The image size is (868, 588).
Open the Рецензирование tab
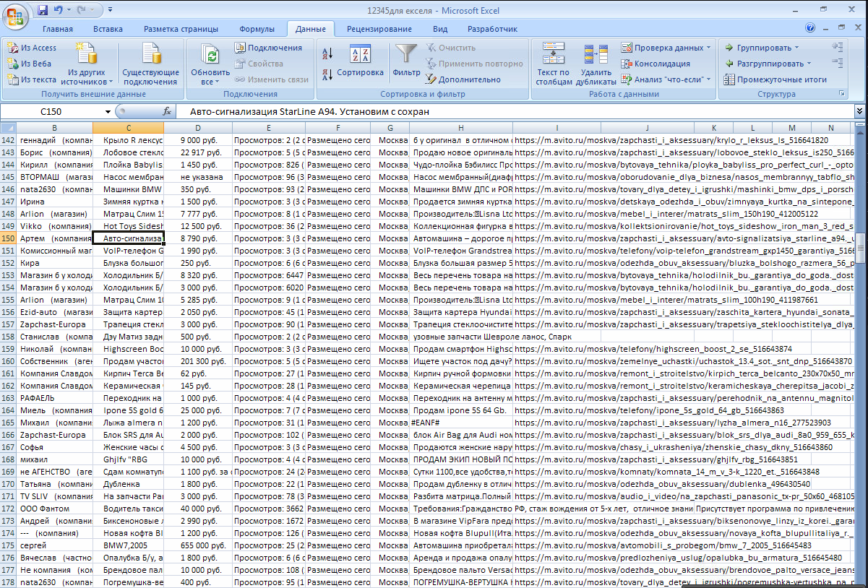point(379,29)
